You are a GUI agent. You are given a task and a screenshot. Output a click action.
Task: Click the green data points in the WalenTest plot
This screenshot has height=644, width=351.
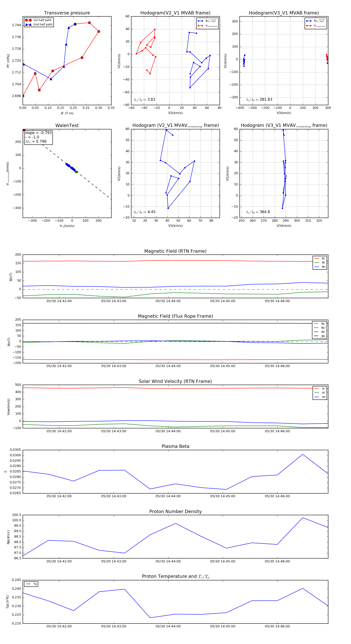point(76,172)
